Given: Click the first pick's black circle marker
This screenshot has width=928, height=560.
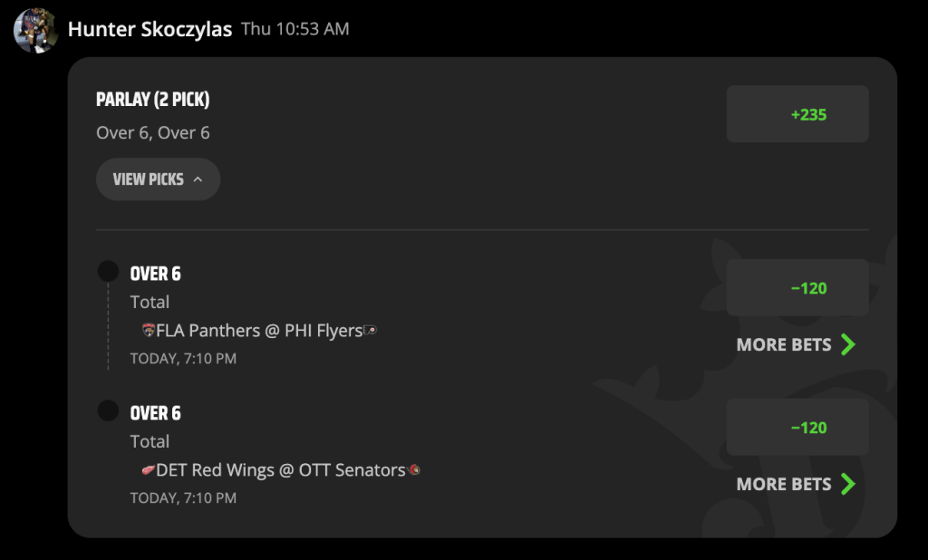Looking at the screenshot, I should click(x=109, y=272).
